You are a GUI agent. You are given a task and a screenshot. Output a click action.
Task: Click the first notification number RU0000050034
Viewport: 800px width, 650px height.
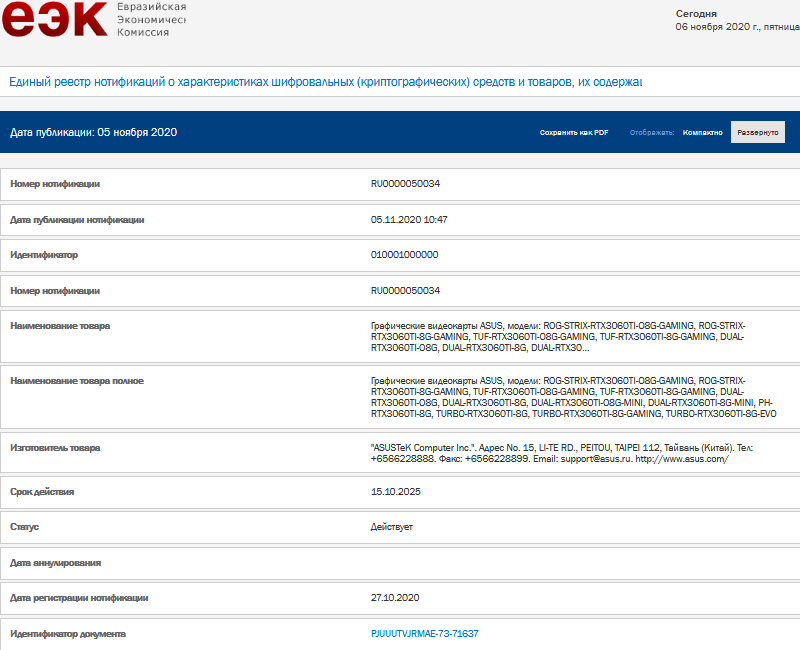[x=405, y=184]
